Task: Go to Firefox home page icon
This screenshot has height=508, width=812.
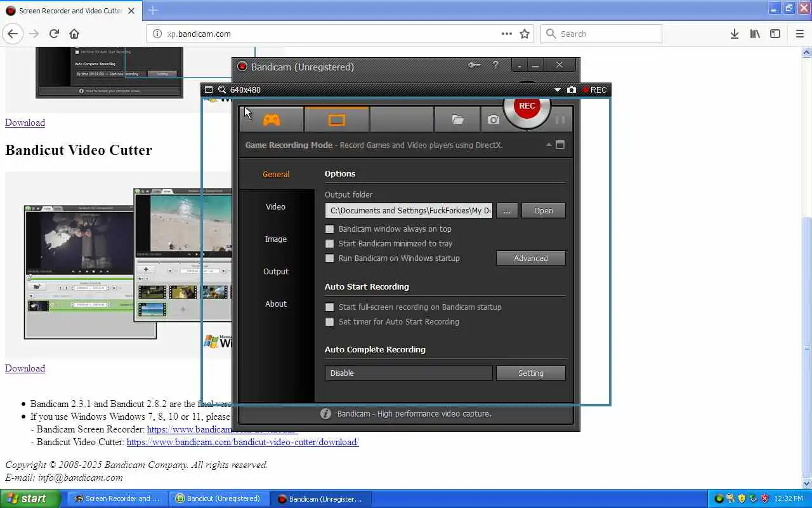Action: [74, 34]
